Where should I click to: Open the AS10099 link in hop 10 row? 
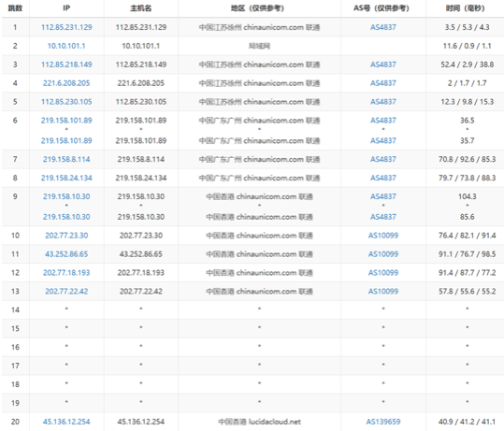click(x=383, y=236)
